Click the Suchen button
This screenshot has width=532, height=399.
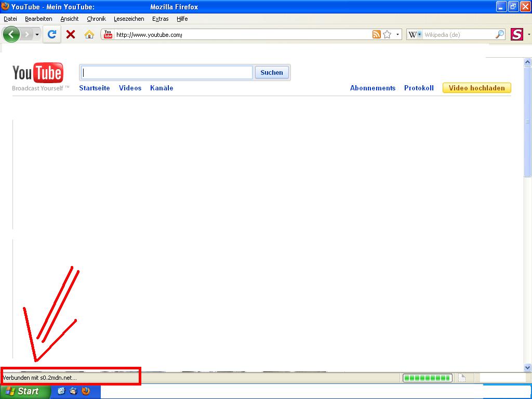272,73
